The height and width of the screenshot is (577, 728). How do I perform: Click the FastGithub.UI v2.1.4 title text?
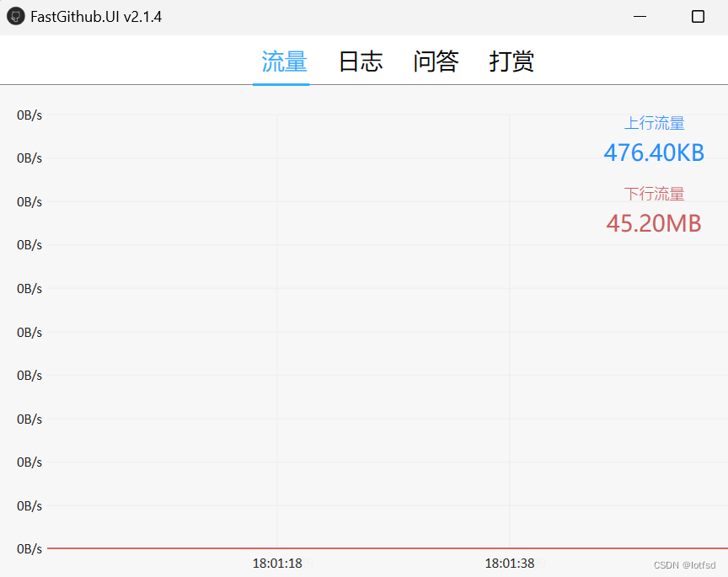point(95,16)
